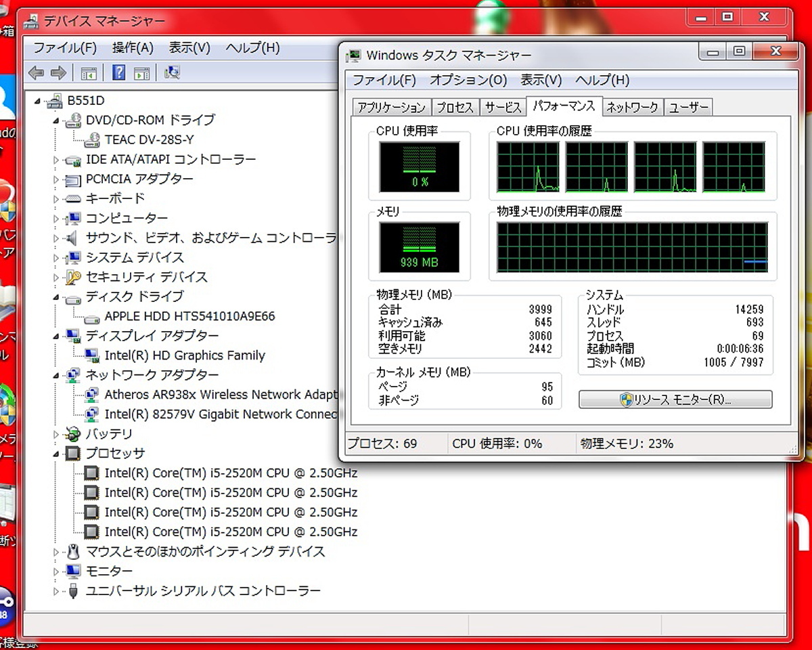
Task: Click the CPU 使用率 0 % meter
Action: [x=419, y=167]
